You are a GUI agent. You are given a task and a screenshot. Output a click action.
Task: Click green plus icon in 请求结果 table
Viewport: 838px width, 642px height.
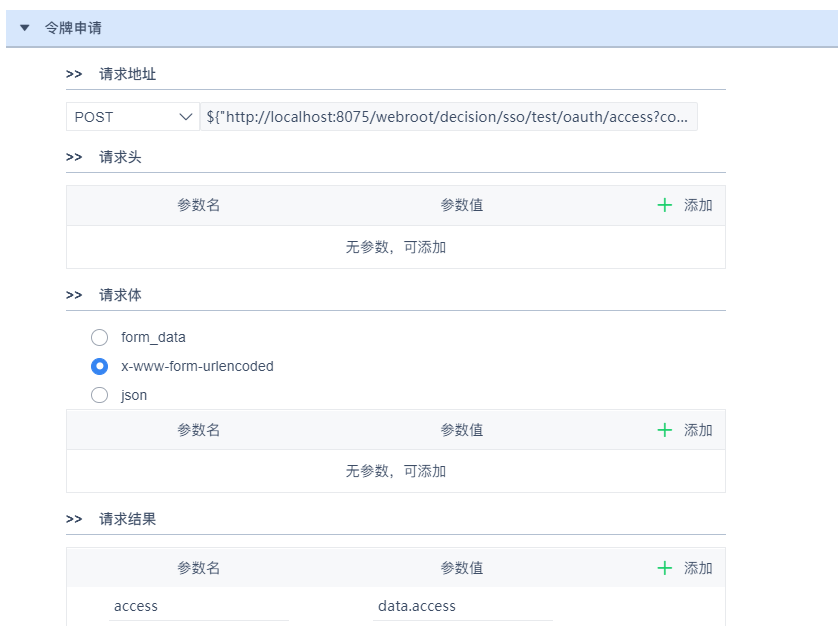(x=665, y=568)
